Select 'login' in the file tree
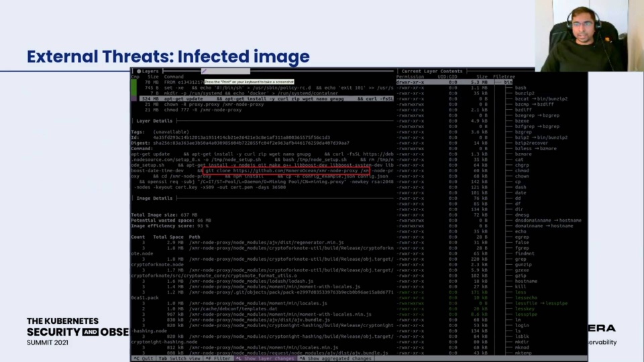 [x=522, y=326]
